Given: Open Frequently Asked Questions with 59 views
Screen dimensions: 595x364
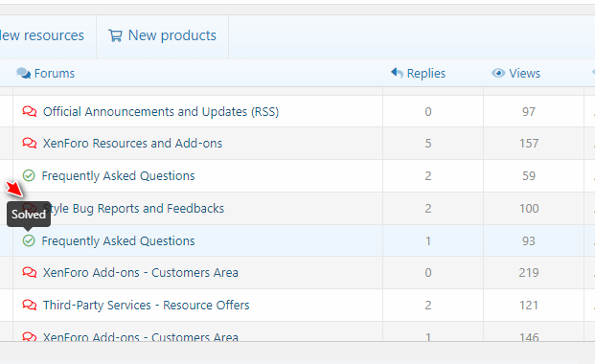Looking at the screenshot, I should coord(118,175).
